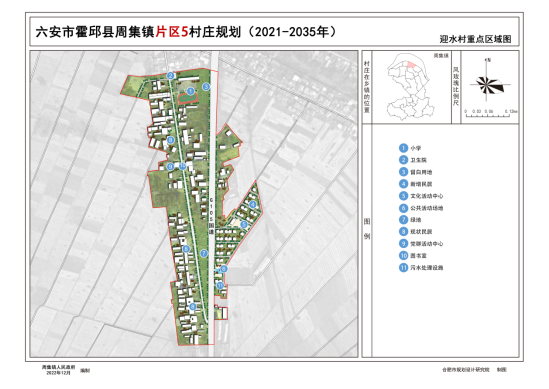This screenshot has width=549, height=389.
Task: Select the legend label 绿地
Action: tap(416, 220)
